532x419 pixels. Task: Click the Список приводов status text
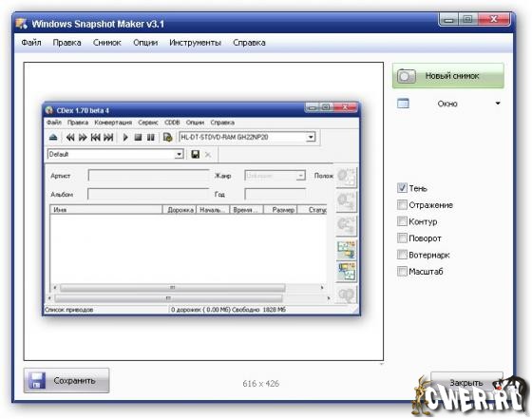pos(68,310)
